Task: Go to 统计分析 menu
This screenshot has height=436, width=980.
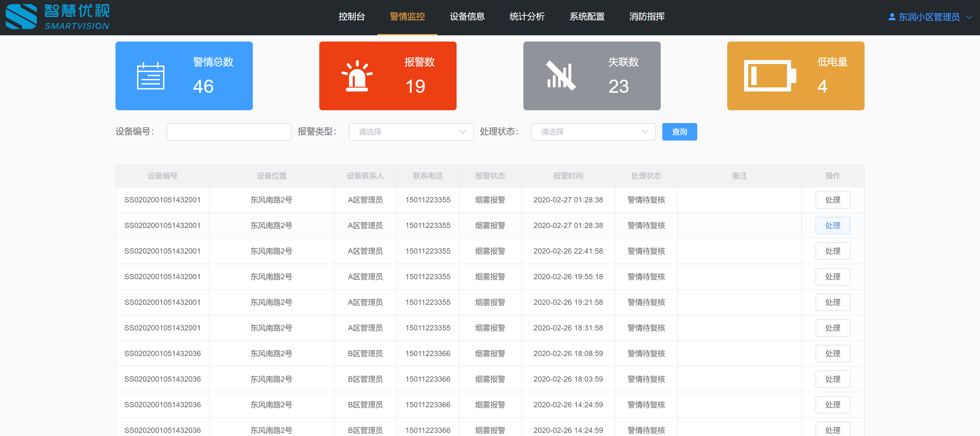Action: 527,17
